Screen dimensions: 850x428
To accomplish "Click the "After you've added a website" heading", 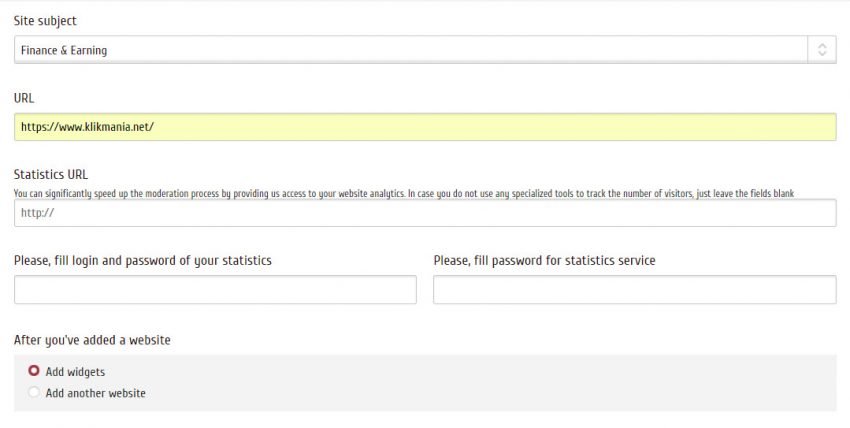I will (x=92, y=340).
